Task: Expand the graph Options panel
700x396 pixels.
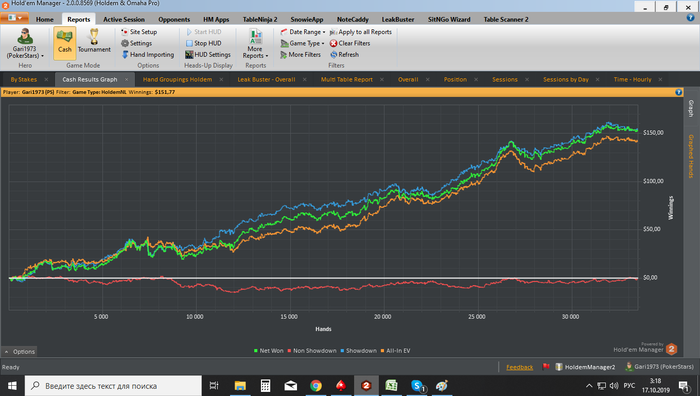Action: (x=20, y=352)
